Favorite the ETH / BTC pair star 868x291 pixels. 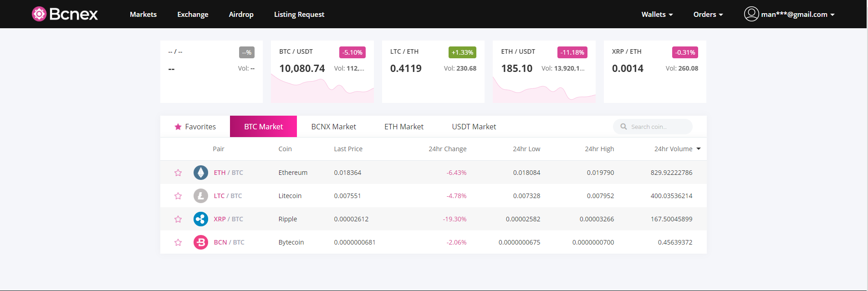[x=178, y=173]
